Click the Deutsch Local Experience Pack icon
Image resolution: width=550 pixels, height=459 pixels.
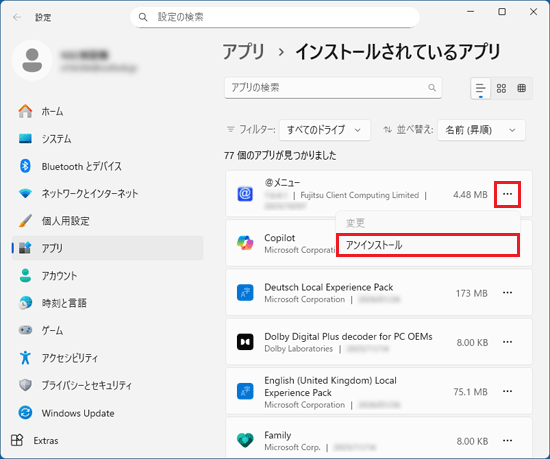click(x=245, y=293)
